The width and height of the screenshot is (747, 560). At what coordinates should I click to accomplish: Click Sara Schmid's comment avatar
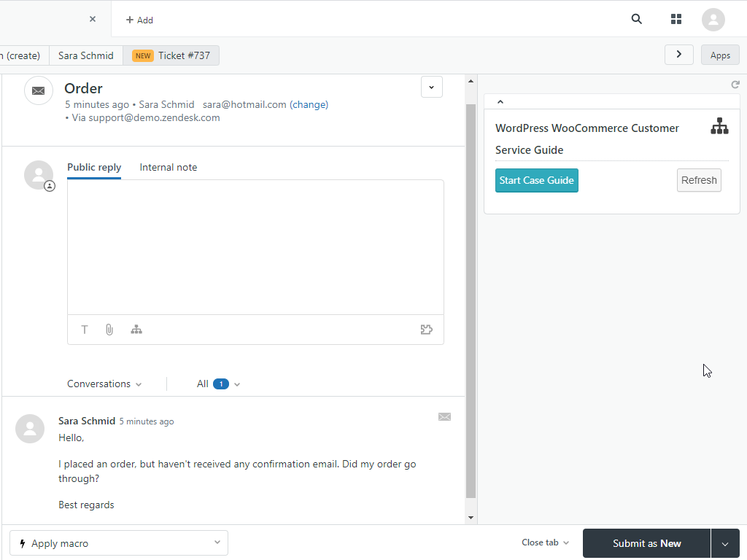point(30,429)
